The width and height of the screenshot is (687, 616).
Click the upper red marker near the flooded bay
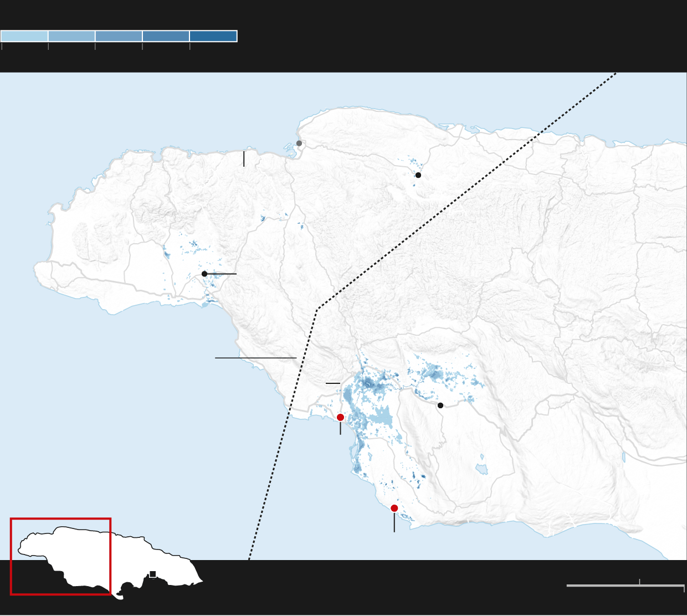click(340, 417)
